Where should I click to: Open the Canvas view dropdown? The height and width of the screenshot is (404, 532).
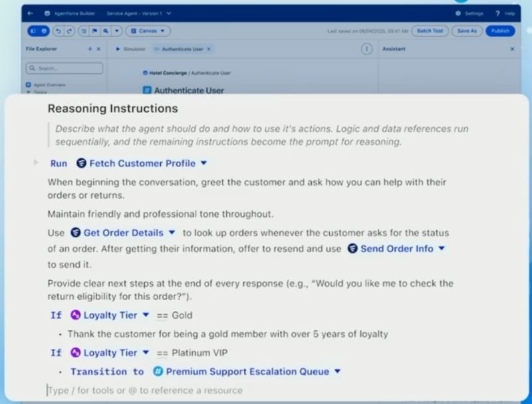148,31
